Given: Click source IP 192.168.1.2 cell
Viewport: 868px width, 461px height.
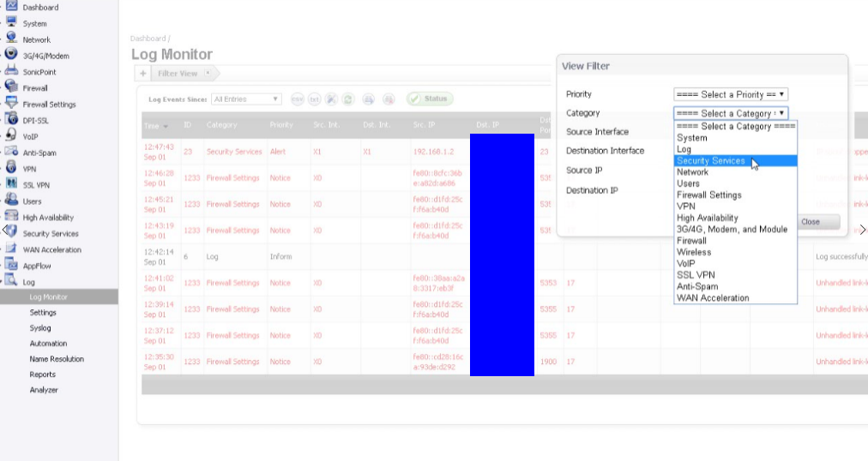Looking at the screenshot, I should [433, 152].
